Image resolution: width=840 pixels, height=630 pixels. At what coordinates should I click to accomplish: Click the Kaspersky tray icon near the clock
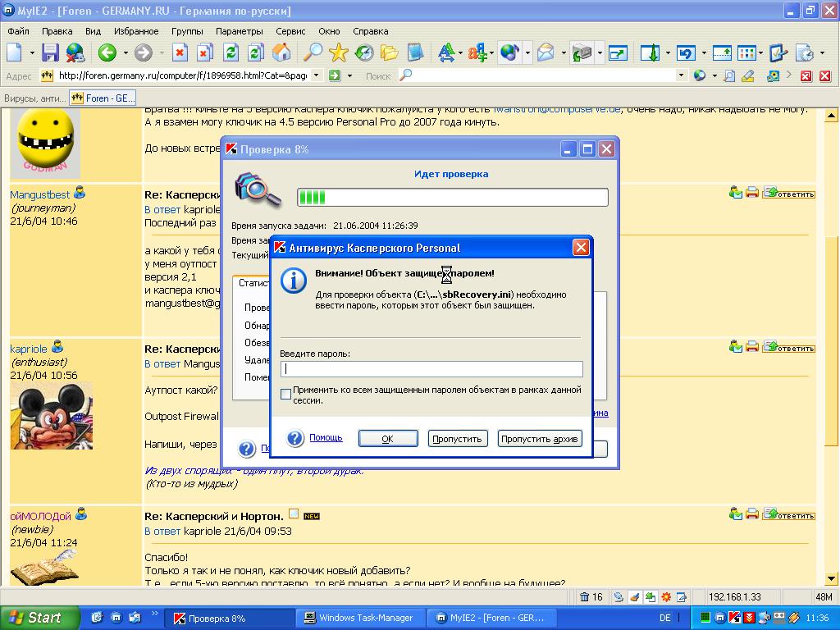coord(736,618)
